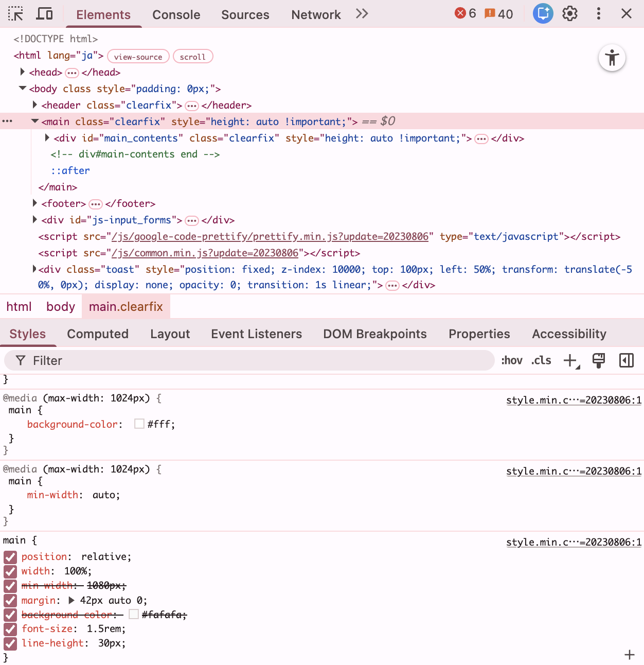The image size is (644, 665).
Task: Collapse the body element triangle
Action: [23, 89]
